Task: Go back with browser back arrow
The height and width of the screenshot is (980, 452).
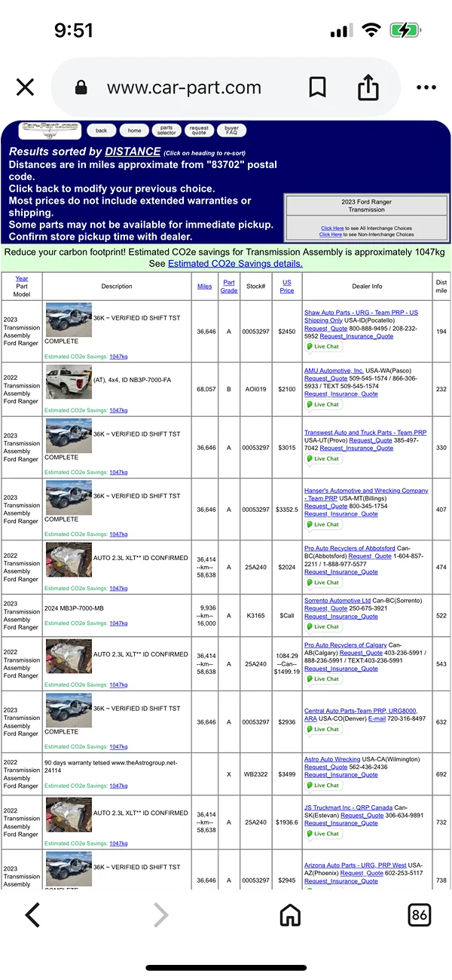Action: coord(32,915)
